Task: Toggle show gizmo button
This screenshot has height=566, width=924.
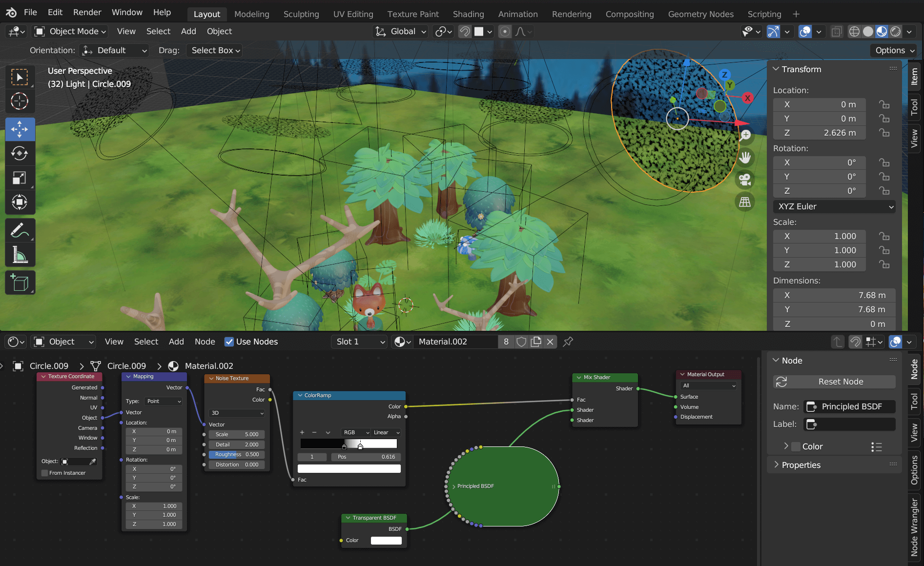Action: coord(773,32)
